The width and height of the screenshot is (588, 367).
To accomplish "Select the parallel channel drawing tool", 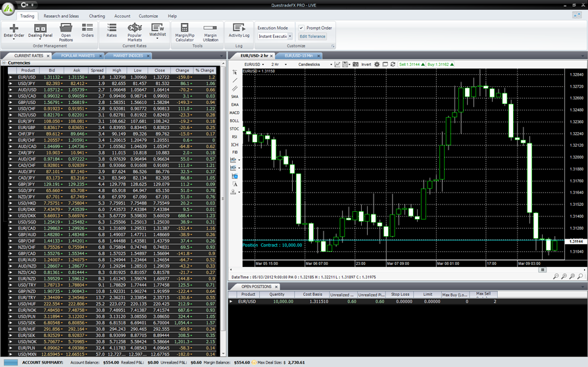I will 235,89.
